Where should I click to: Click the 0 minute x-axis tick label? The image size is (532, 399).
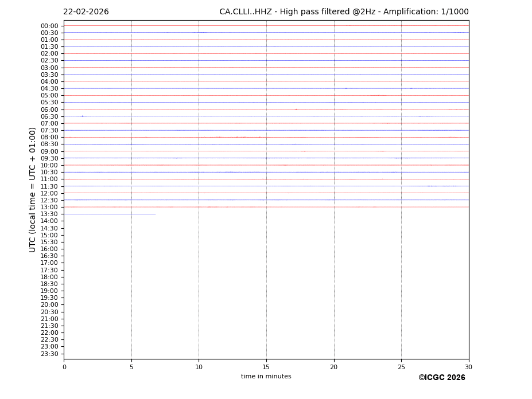(64, 367)
